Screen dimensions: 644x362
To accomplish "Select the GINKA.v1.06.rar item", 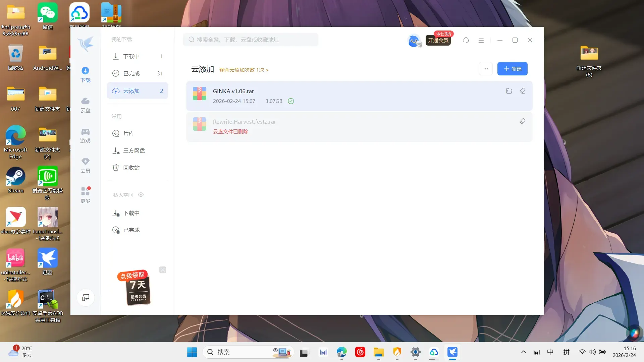I will point(359,96).
